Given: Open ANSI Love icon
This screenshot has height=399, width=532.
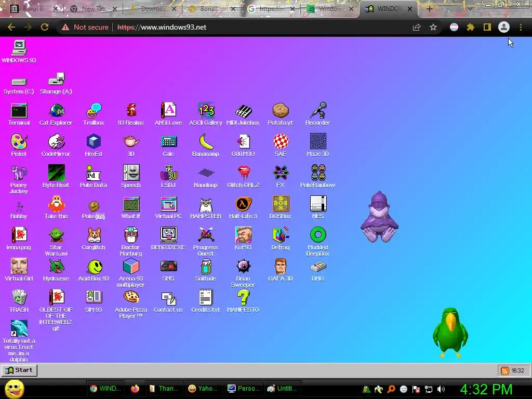Looking at the screenshot, I should (x=168, y=114).
